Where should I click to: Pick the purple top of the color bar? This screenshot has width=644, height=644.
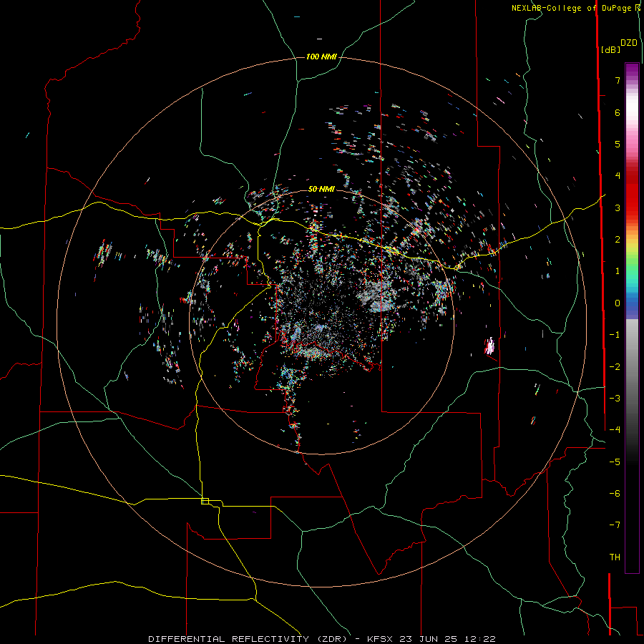pos(632,70)
